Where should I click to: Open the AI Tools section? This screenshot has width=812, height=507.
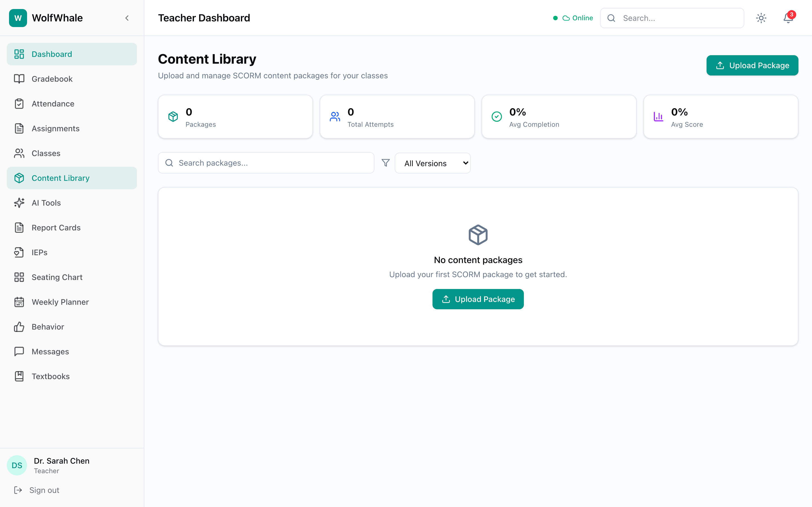tap(46, 203)
